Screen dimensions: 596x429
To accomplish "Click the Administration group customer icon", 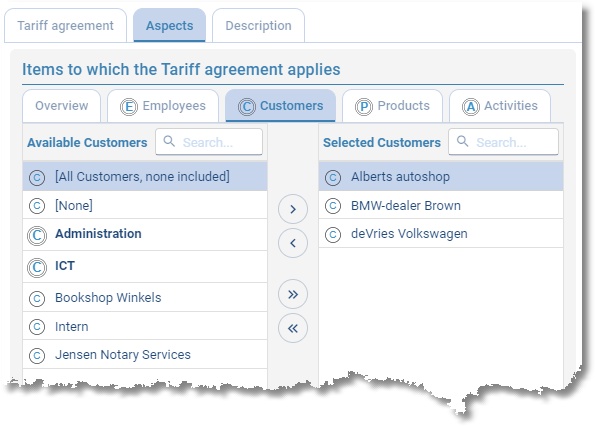I will pyautogui.click(x=37, y=235).
